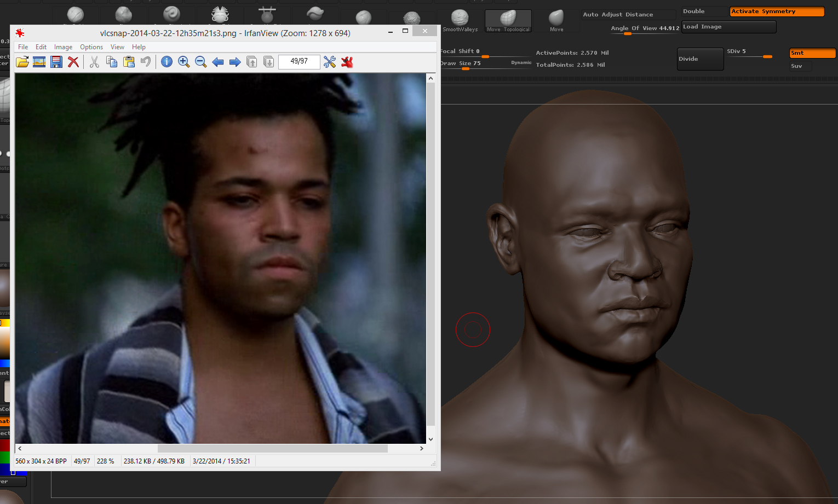Jump to next page icon in IrfanView
This screenshot has height=504, width=838.
point(269,62)
